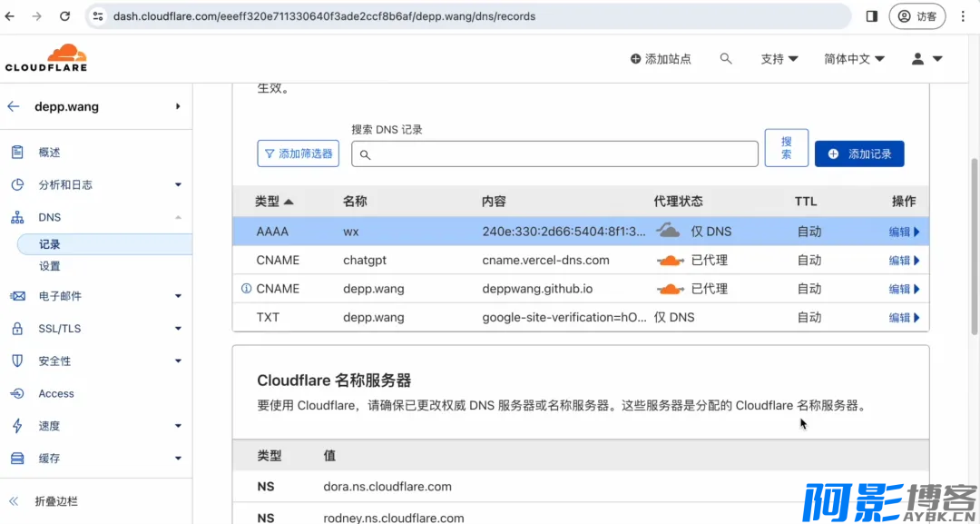Viewport: 980px width, 524px height.
Task: Click the 安全性 shield icon
Action: point(17,361)
